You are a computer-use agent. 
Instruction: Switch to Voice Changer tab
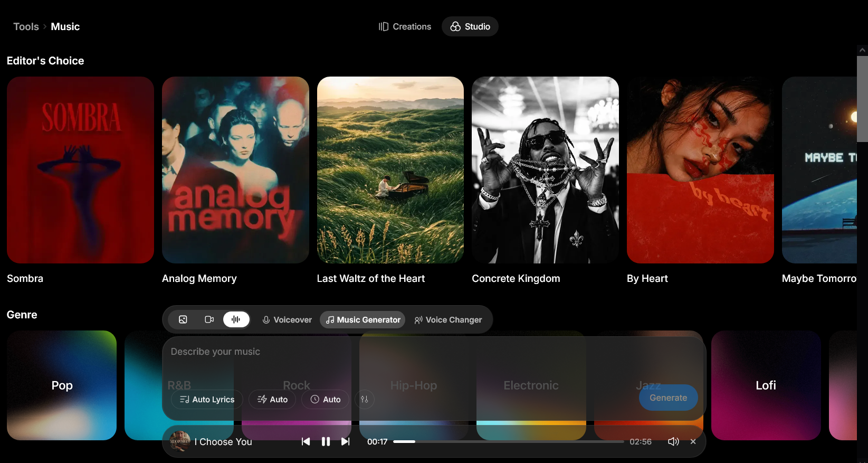[x=448, y=319]
